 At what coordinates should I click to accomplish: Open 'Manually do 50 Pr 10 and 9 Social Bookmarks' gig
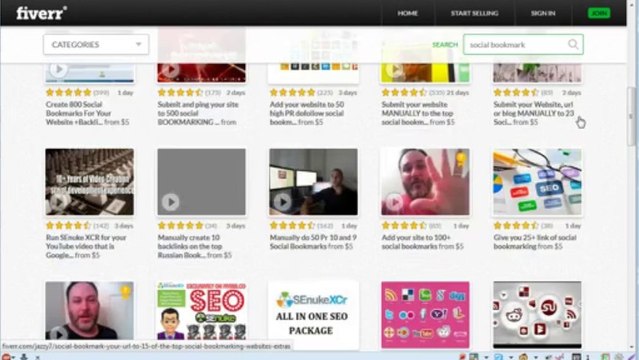click(x=313, y=242)
